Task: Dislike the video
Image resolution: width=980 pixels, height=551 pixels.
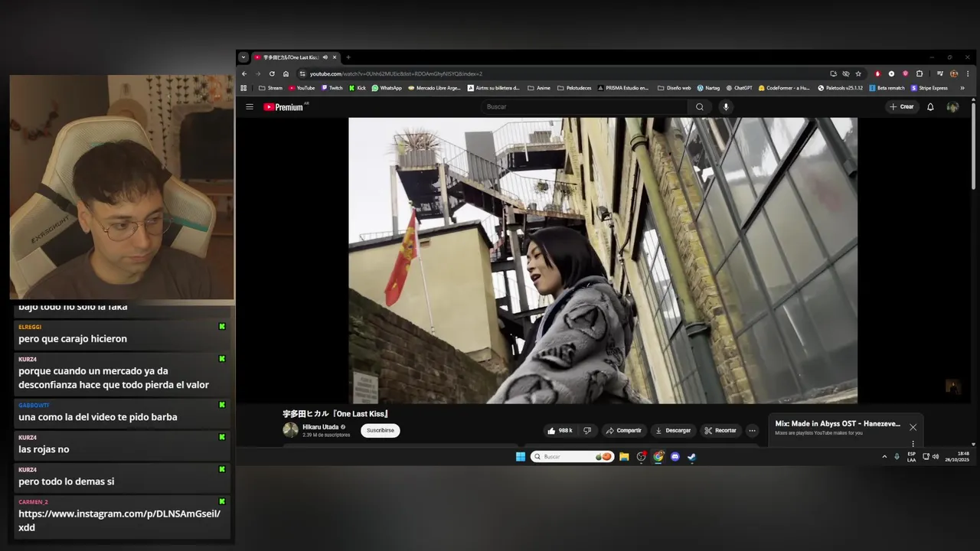Action: (x=587, y=430)
